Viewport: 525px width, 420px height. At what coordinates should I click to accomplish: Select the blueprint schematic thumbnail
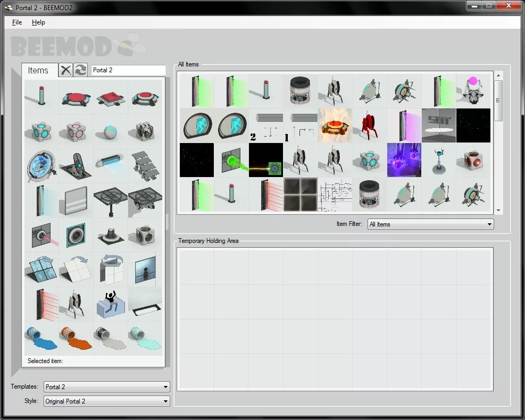(x=335, y=195)
